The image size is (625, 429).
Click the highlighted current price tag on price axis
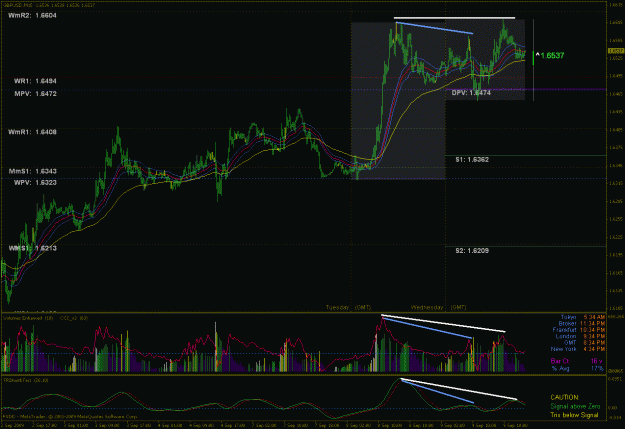point(616,51)
